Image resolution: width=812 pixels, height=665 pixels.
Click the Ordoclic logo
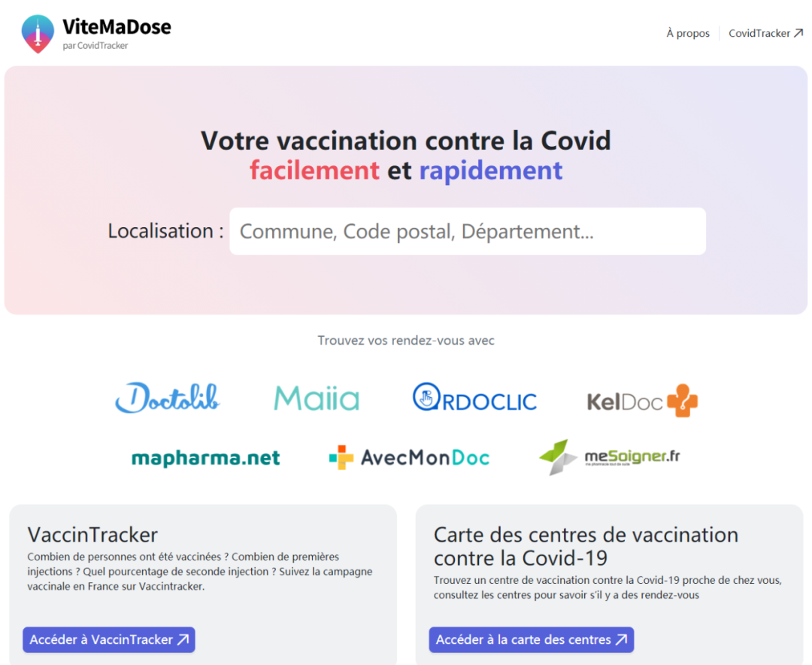coord(474,398)
